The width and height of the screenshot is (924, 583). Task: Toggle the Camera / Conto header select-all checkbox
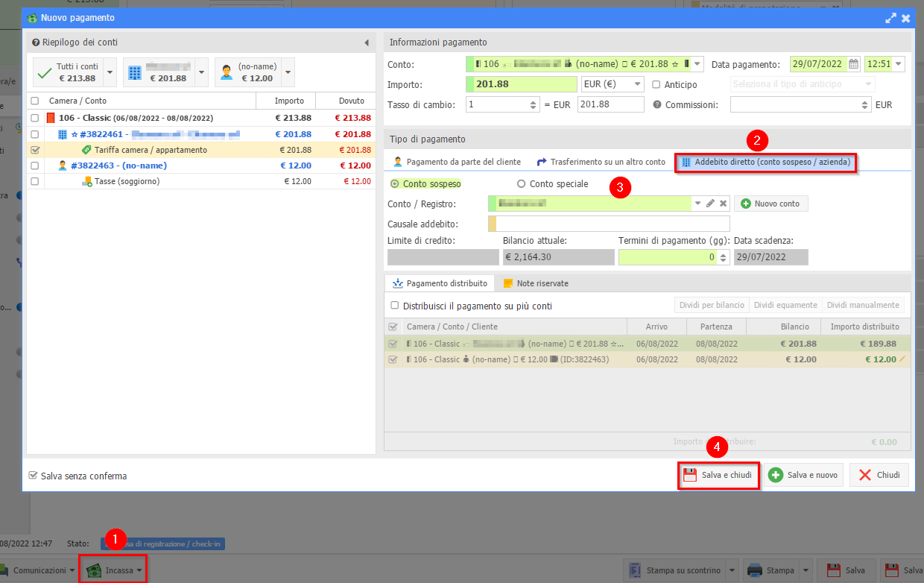click(35, 101)
